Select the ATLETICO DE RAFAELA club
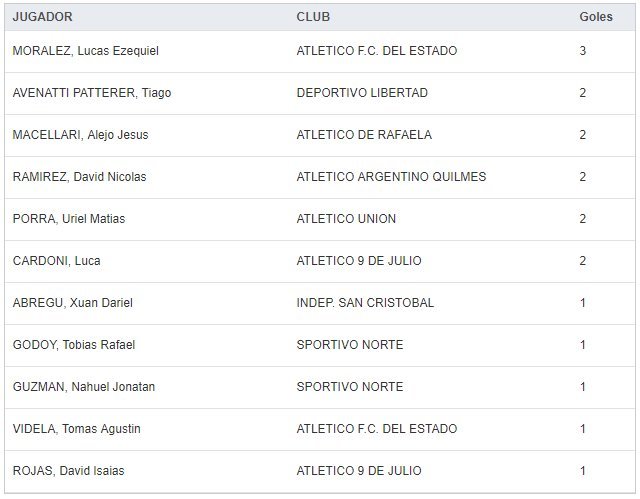Screen dimensions: 640x499 tap(364, 135)
